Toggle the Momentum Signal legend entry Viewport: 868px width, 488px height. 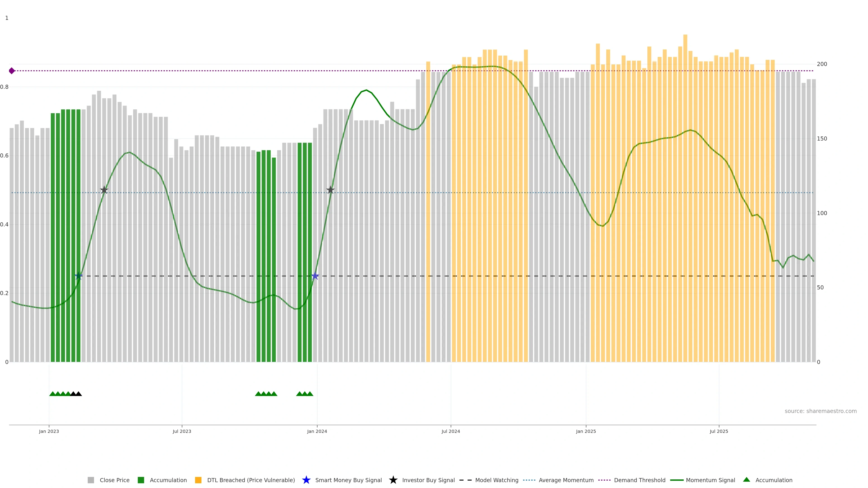710,480
